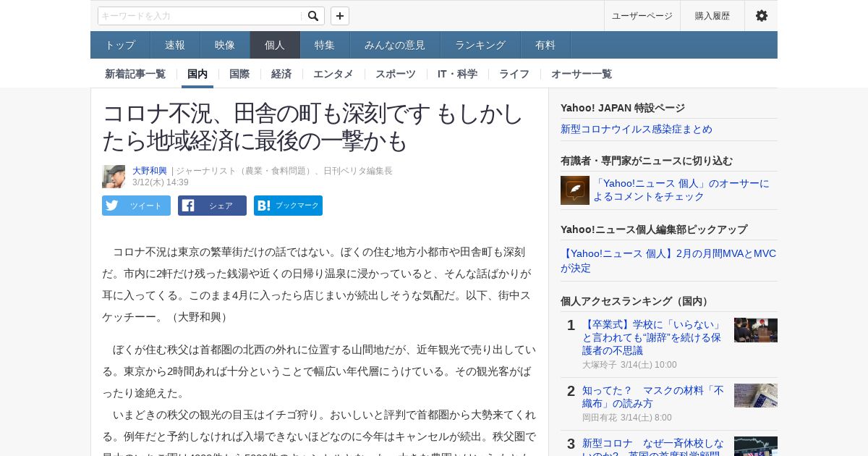Go to 速報 tab
Image resolution: width=868 pixels, height=456 pixels.
coord(175,45)
